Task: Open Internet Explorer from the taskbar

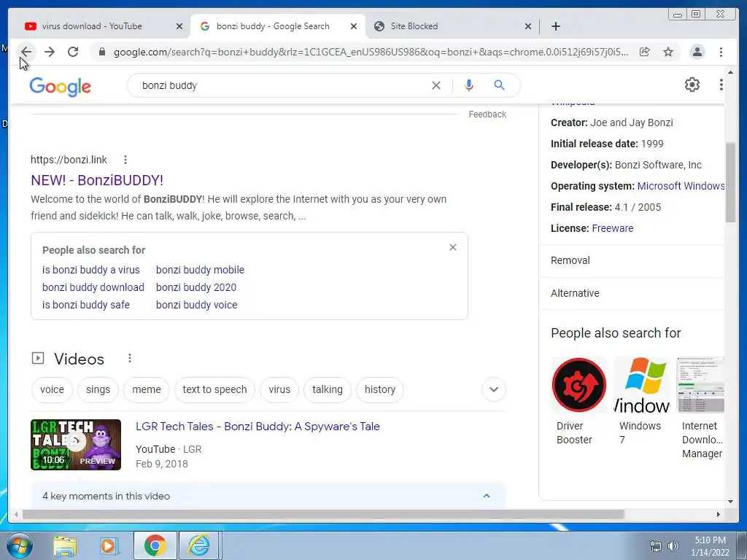Action: click(x=198, y=545)
